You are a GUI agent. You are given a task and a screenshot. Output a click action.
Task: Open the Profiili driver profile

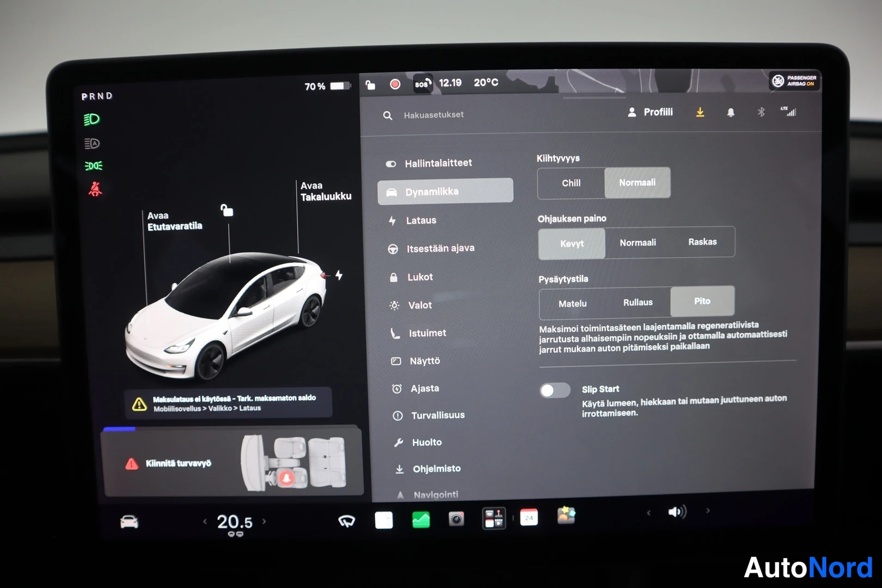pos(650,112)
